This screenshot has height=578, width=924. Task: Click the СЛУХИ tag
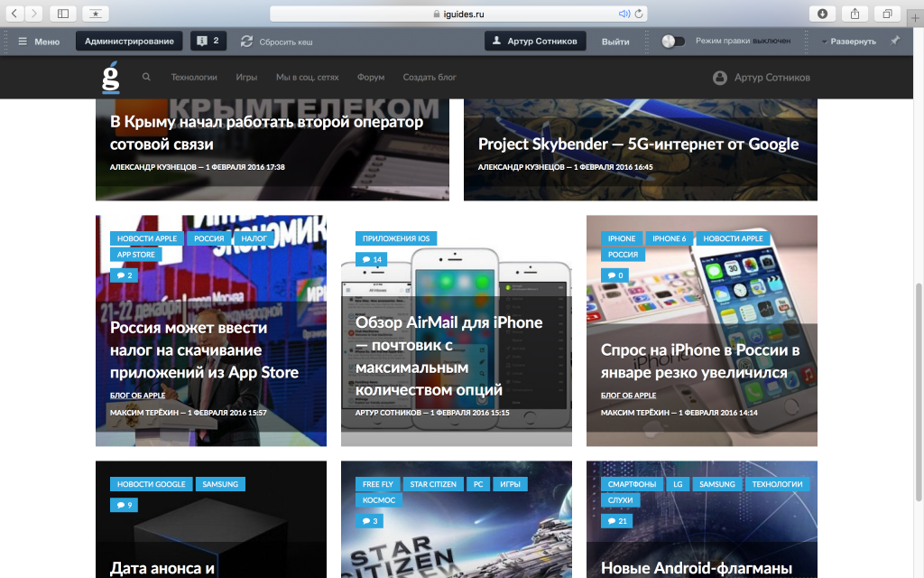[x=620, y=499]
